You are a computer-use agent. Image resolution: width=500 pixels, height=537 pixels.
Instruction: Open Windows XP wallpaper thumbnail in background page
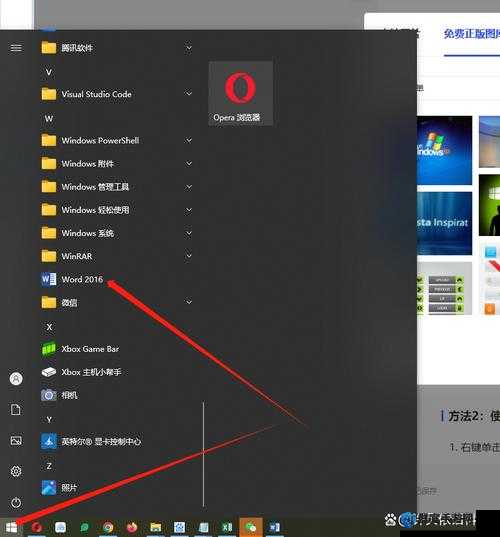(x=444, y=150)
